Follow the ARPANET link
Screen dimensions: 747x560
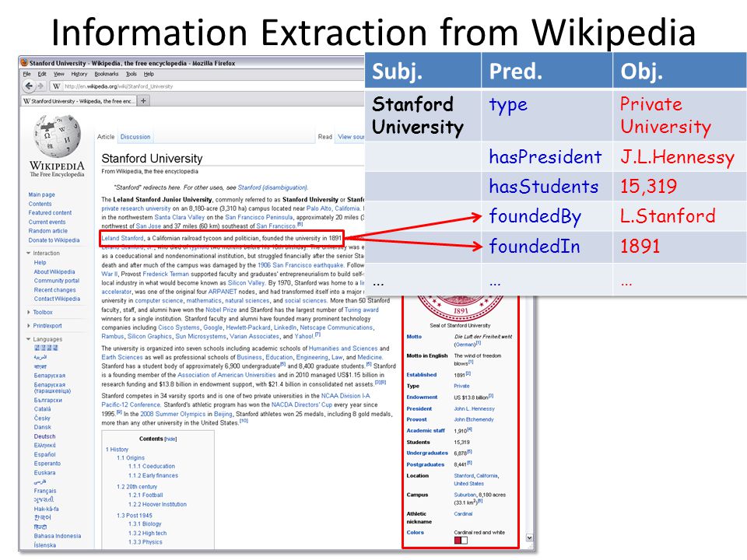pos(223,292)
